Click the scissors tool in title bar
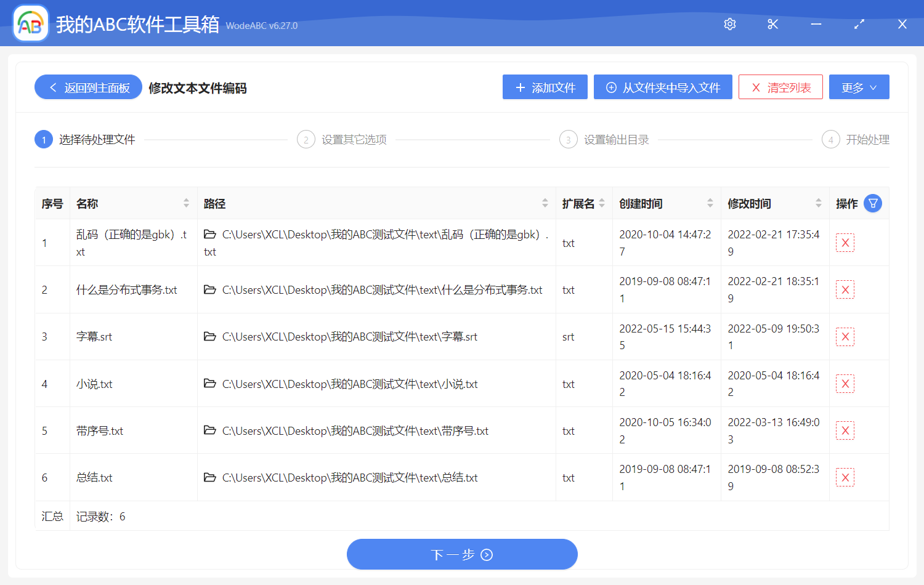Viewport: 924px width, 585px height. 772,24
